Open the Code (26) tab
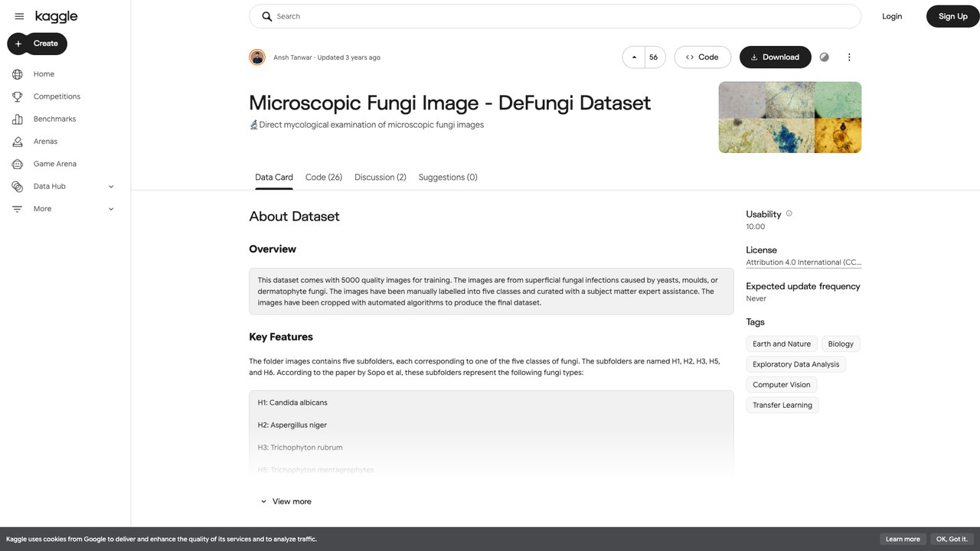980x551 pixels. pos(324,177)
